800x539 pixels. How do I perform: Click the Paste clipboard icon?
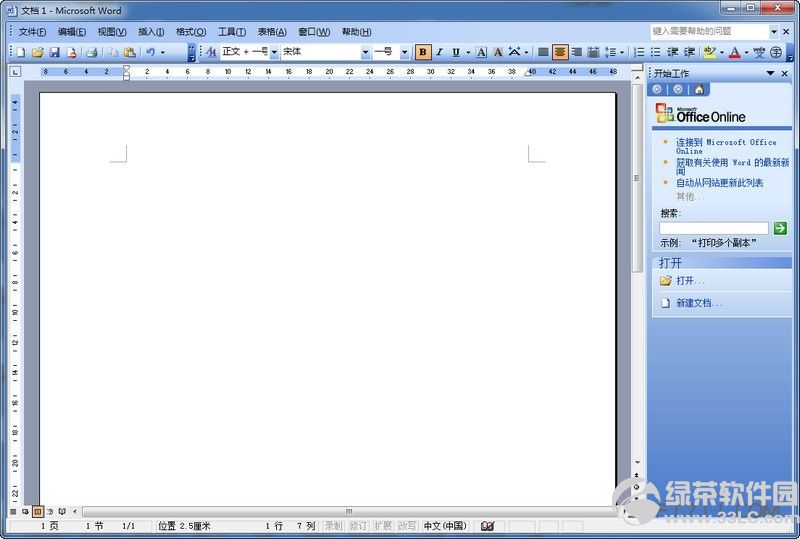[130, 52]
